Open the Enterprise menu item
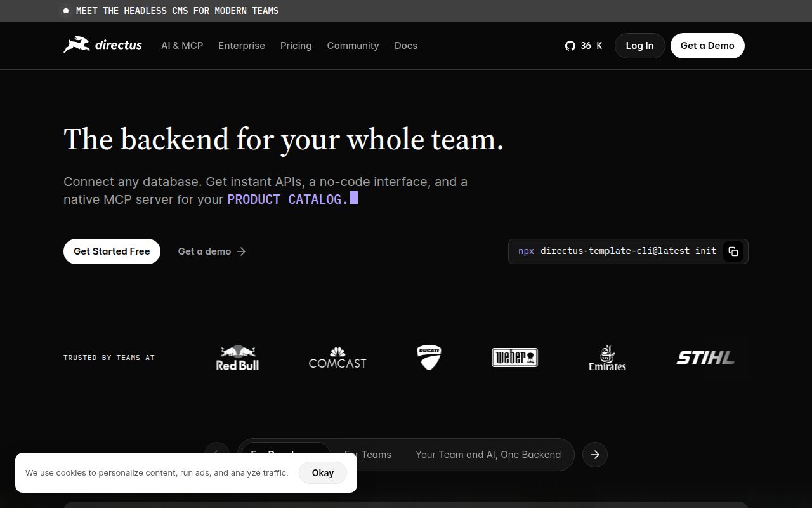Image resolution: width=812 pixels, height=508 pixels. [242, 46]
